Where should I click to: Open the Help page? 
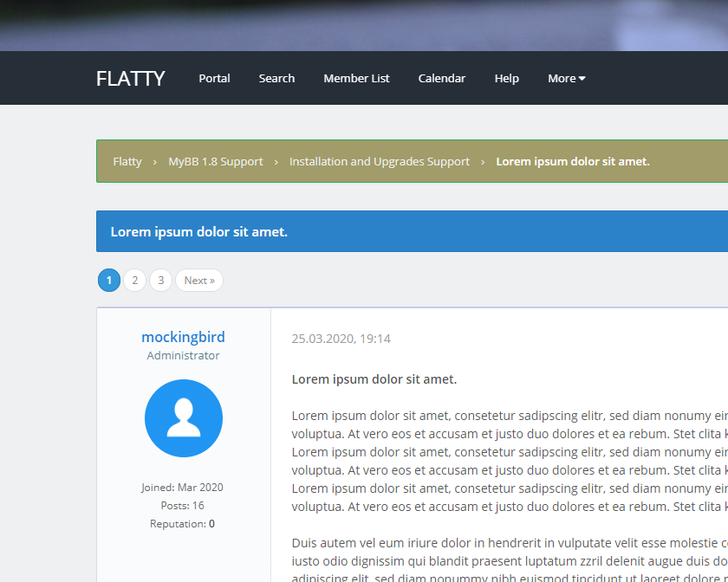506,78
